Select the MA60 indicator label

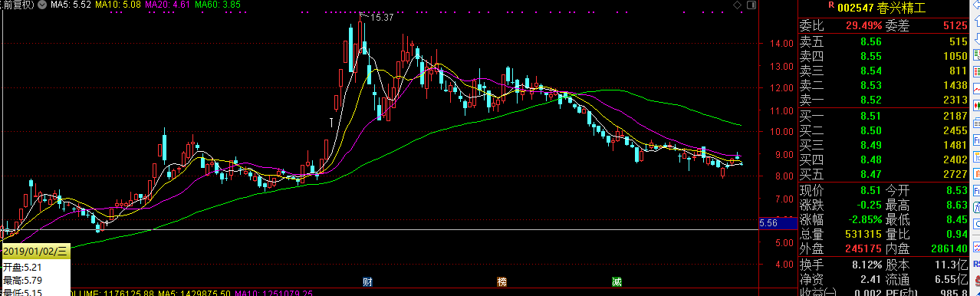218,5
